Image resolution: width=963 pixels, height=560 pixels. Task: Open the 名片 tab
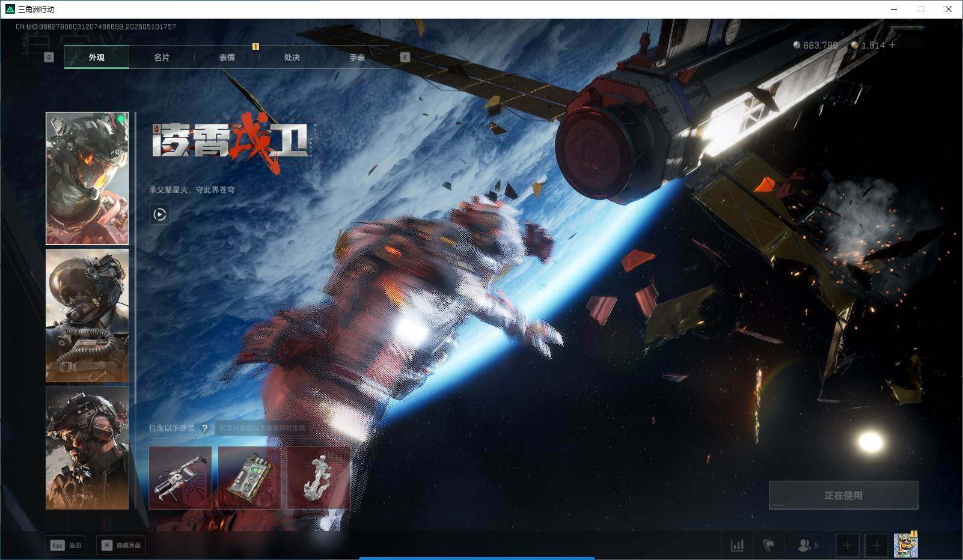[x=161, y=57]
